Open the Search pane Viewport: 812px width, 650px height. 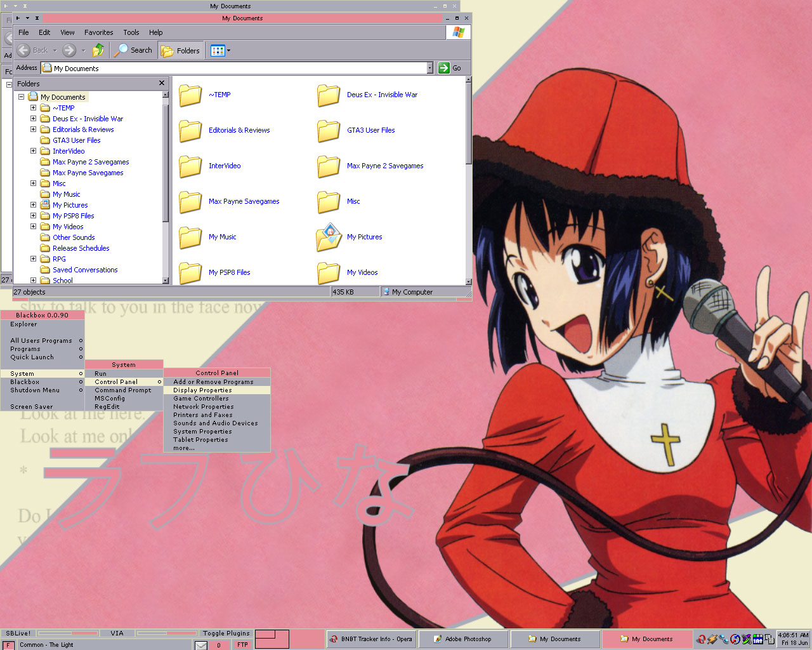coord(133,50)
